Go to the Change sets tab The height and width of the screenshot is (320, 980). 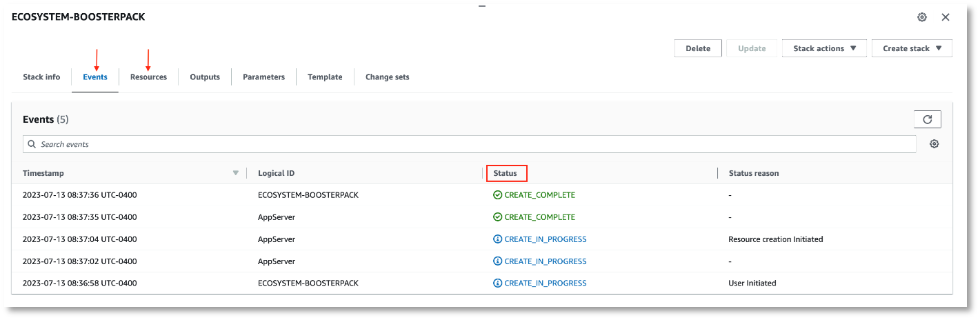(x=387, y=77)
